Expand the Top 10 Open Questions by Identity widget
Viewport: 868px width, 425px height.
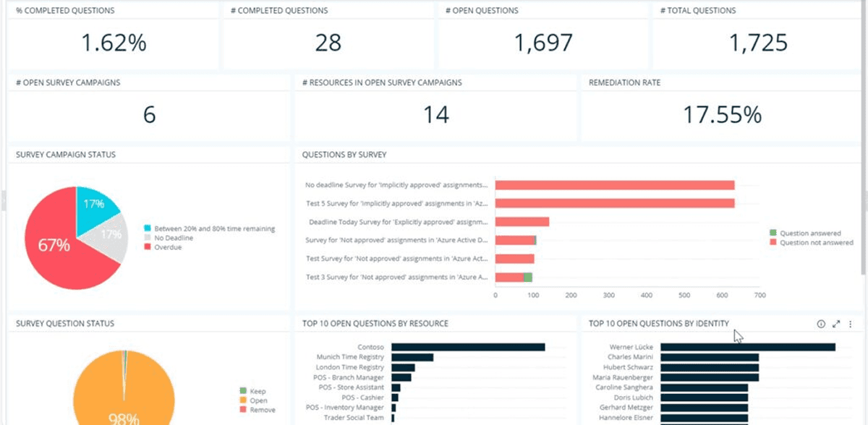(836, 324)
